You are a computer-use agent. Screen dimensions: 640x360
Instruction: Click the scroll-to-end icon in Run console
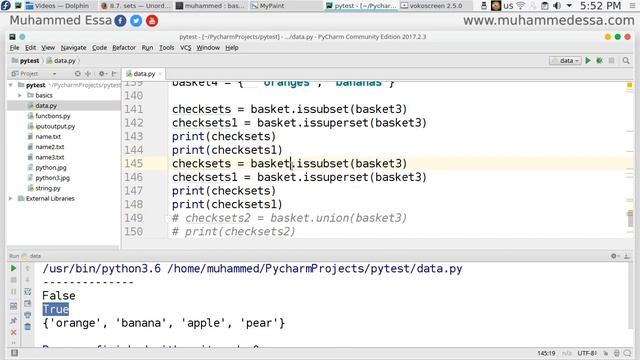tap(28, 303)
